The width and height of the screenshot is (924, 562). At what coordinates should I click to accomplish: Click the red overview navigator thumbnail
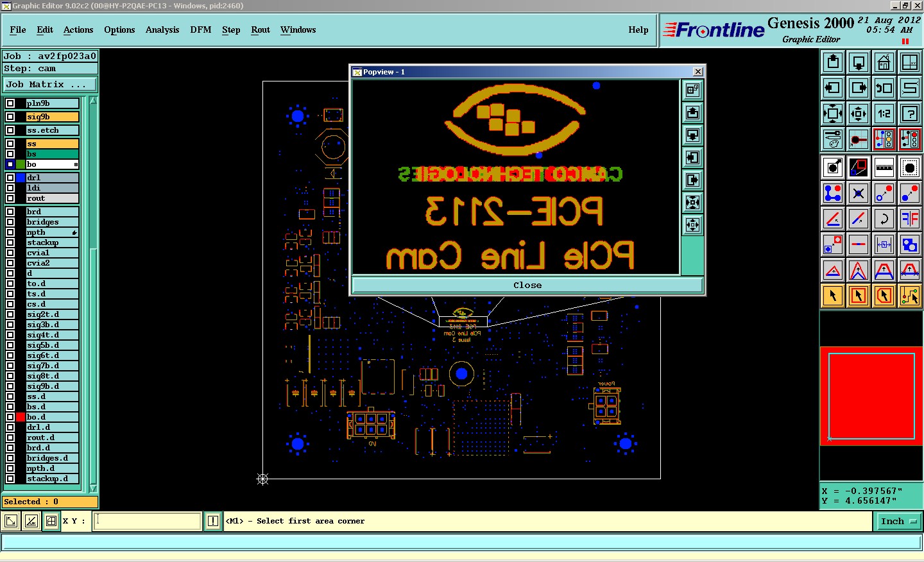(871, 396)
